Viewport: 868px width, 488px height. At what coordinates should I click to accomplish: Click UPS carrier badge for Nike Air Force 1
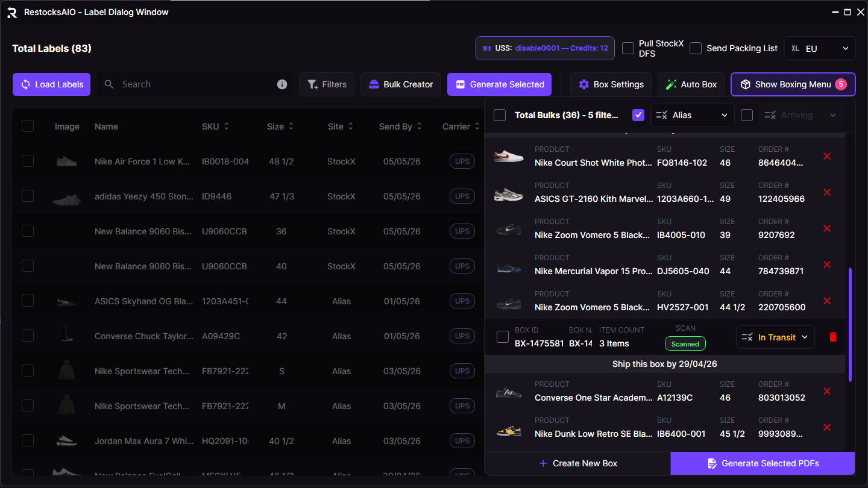coord(462,161)
